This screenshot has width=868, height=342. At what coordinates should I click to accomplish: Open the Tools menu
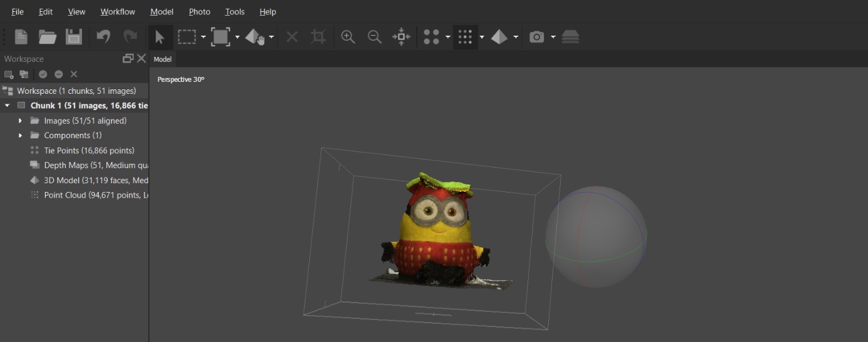tap(235, 12)
